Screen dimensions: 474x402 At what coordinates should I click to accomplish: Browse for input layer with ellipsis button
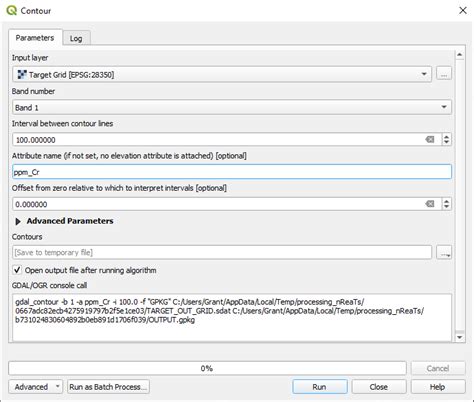click(x=444, y=74)
